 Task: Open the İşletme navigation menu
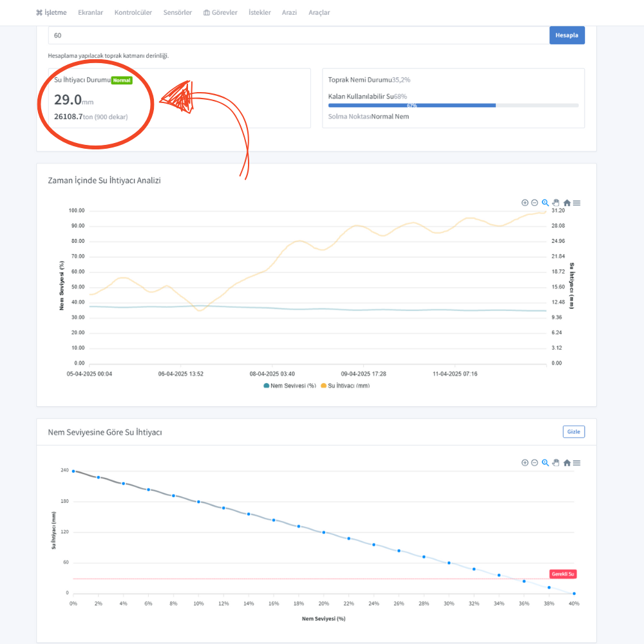51,12
